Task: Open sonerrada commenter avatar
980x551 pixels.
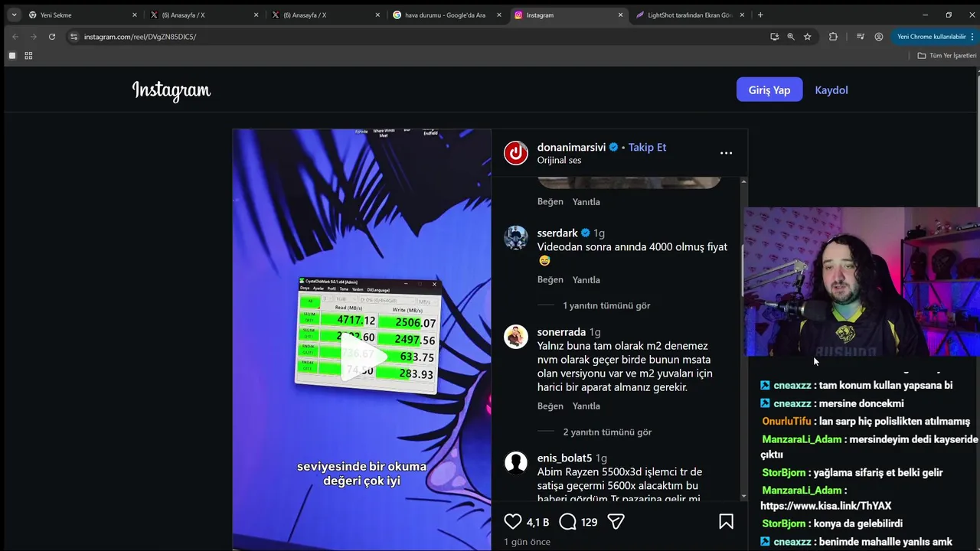Action: click(516, 337)
